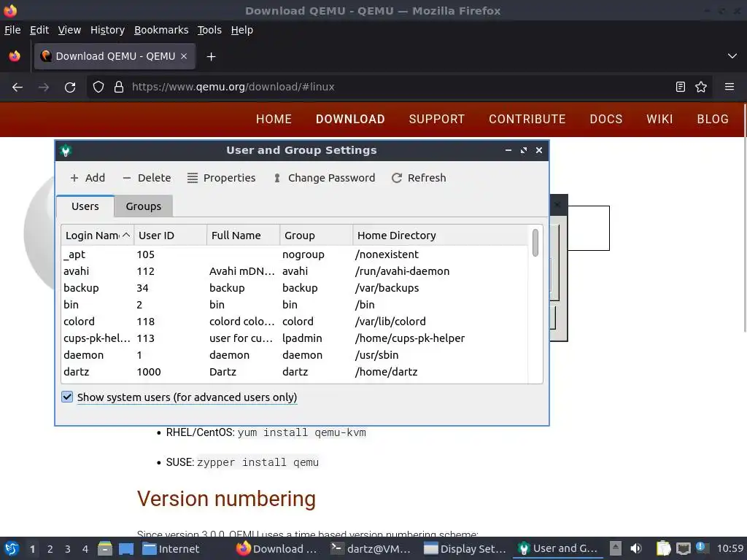Close the Download QEMU browser tab
Viewport: 747px width, 560px height.
184,56
